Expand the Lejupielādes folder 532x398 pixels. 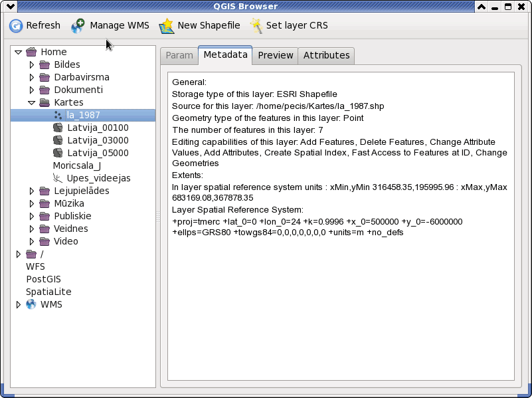(32, 191)
